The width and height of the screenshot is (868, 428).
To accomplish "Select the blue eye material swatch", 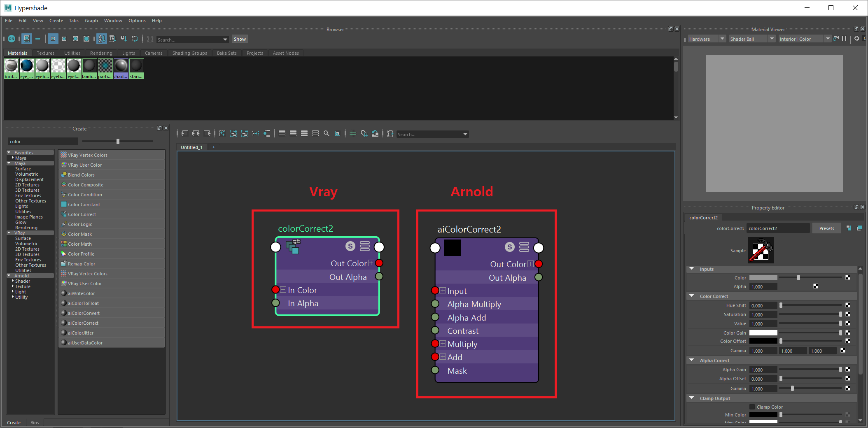I will pyautogui.click(x=27, y=69).
